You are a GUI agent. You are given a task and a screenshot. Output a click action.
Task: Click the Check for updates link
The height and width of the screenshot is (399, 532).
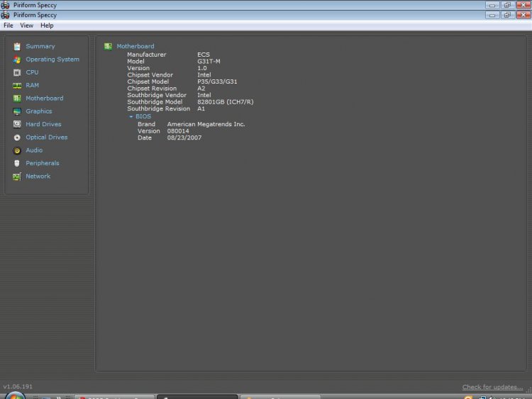pyautogui.click(x=492, y=387)
